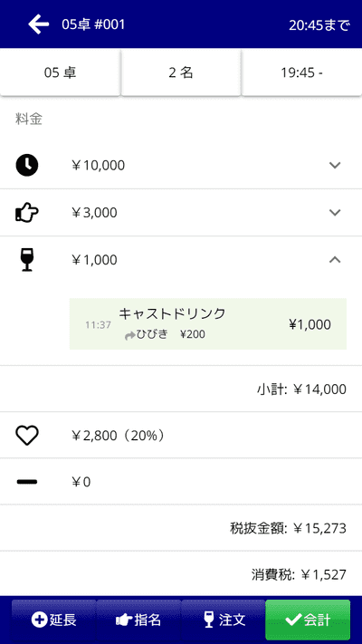The image size is (362, 644).
Task: Select the wine glass order icon
Action: coord(27,260)
